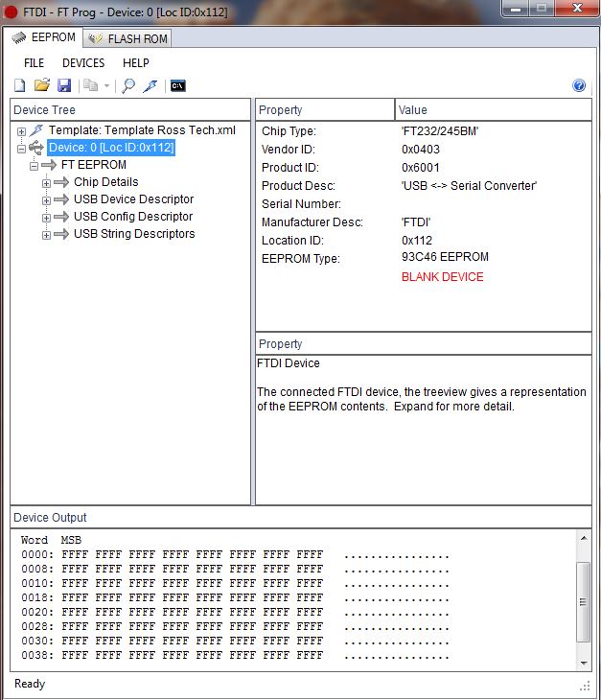Click the Device Output scrollbar thumb
Screen dimensions: 601x700
point(583,602)
